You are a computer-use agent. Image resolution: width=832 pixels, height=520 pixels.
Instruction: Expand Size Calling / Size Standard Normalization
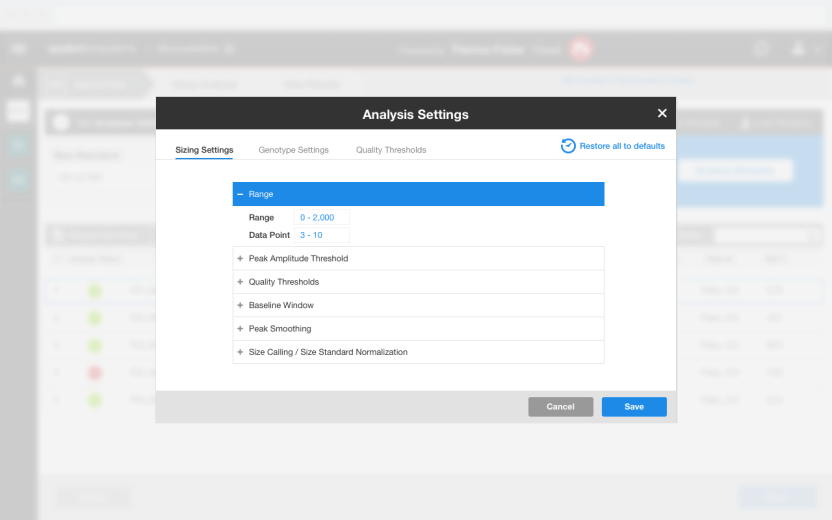418,352
